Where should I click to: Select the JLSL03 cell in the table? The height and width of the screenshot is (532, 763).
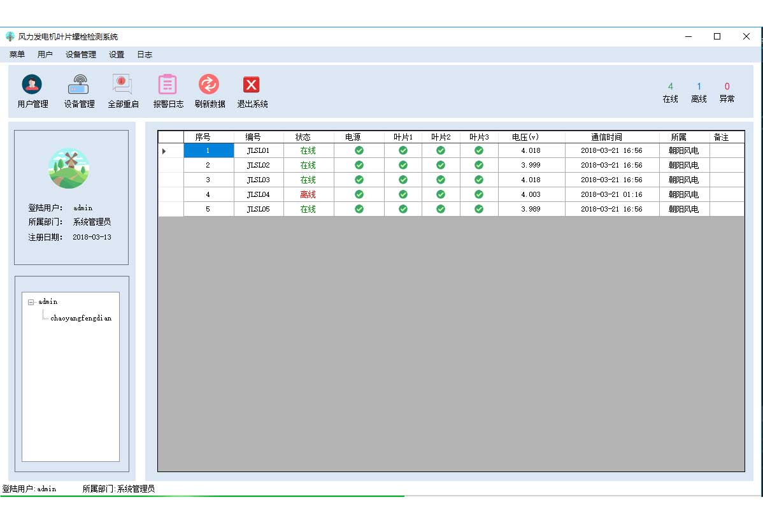[259, 180]
